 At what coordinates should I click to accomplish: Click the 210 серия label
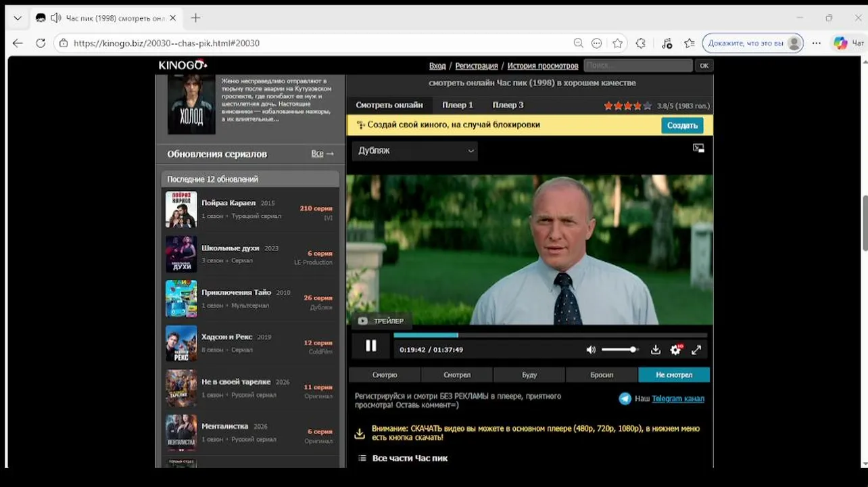(x=316, y=208)
